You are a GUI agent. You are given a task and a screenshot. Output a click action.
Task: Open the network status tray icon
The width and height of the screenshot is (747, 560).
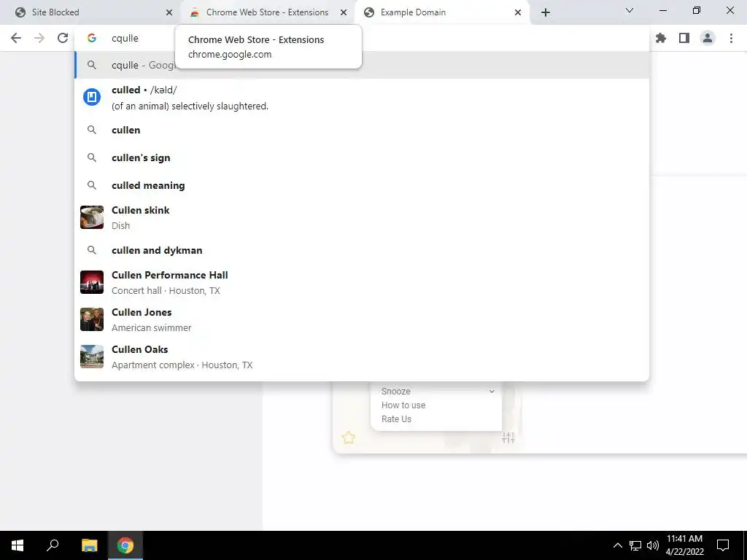(x=635, y=545)
